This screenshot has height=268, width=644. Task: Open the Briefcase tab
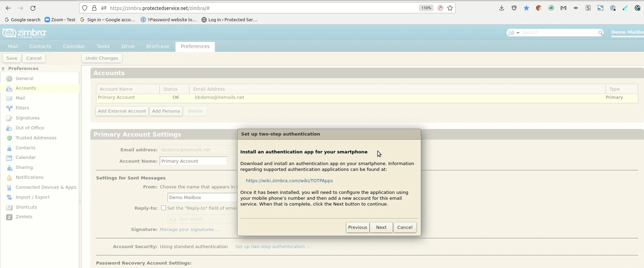[157, 46]
